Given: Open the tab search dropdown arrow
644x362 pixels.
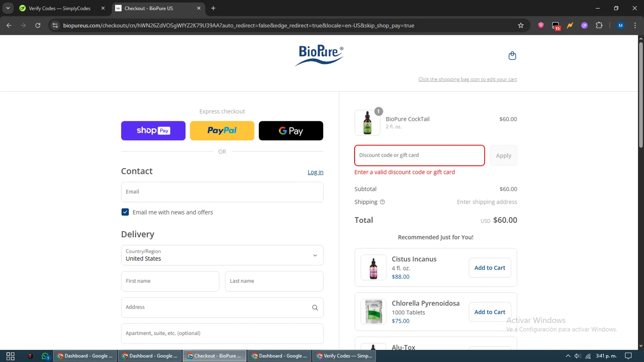Looking at the screenshot, I should pyautogui.click(x=8, y=8).
